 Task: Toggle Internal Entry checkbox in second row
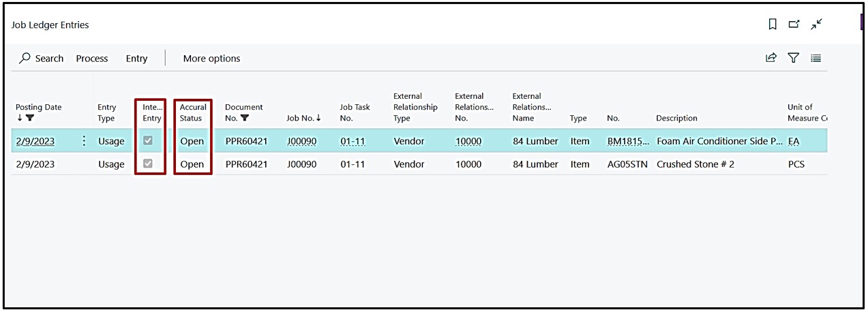click(x=148, y=164)
